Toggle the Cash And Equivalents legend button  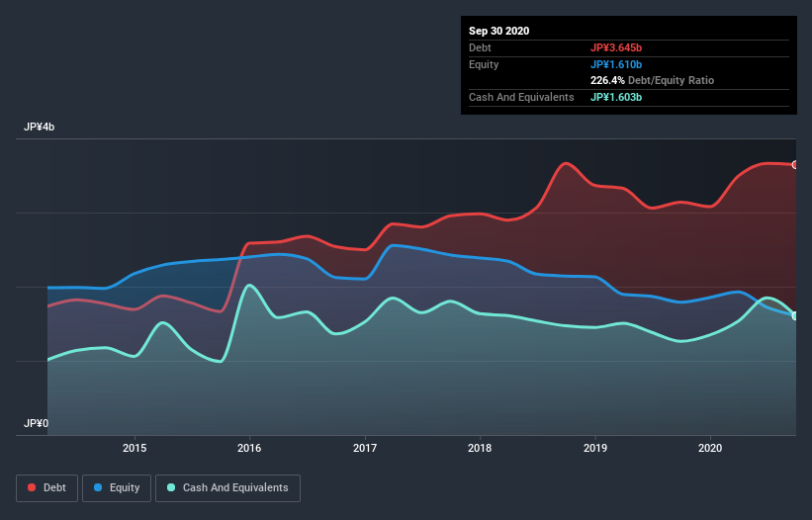click(227, 488)
